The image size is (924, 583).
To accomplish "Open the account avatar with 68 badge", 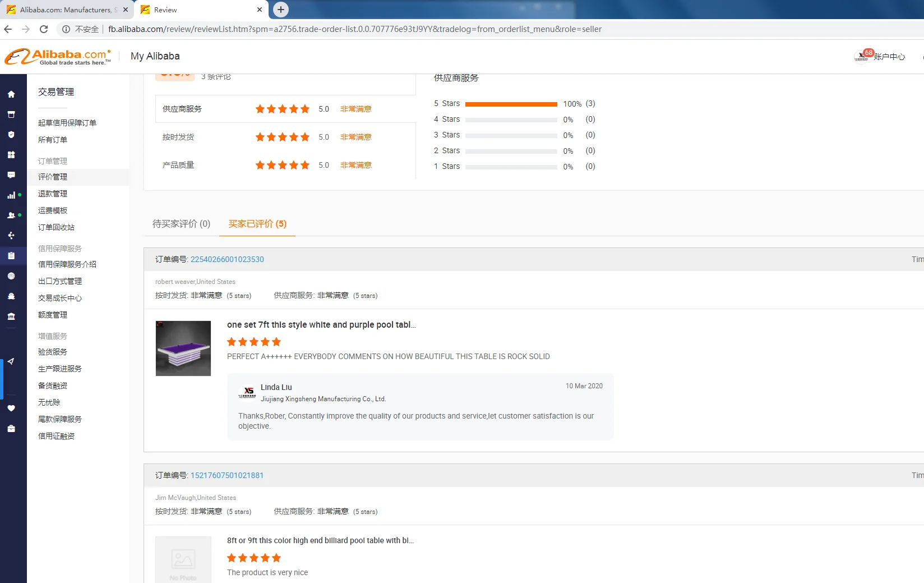I will (862, 57).
